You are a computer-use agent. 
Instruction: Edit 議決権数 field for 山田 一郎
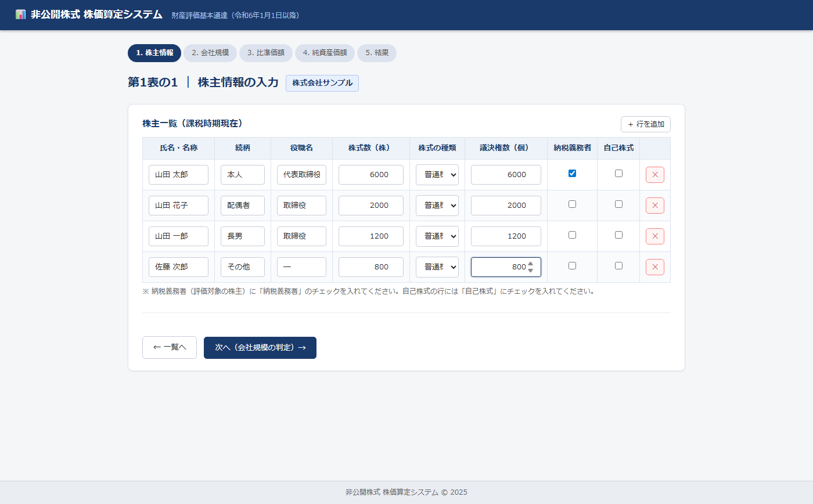pyautogui.click(x=506, y=236)
